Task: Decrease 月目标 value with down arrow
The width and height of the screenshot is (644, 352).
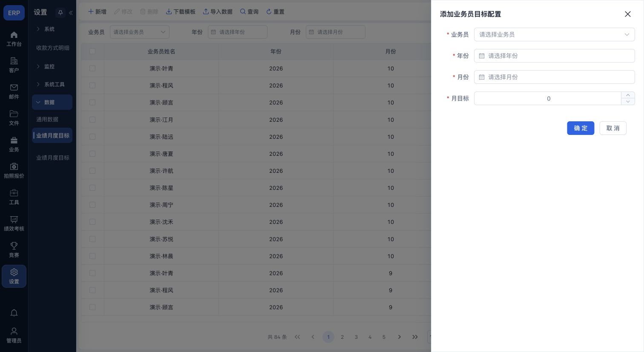Action: [628, 102]
